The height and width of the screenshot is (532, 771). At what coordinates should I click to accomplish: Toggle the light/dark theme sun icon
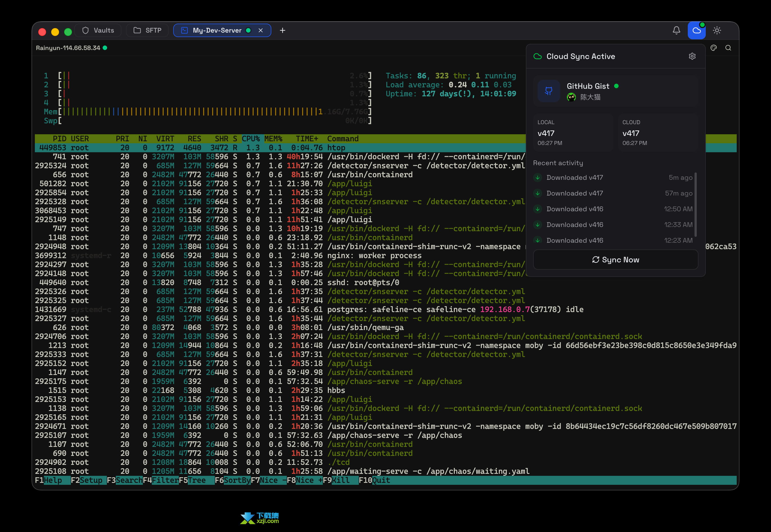[x=717, y=30]
